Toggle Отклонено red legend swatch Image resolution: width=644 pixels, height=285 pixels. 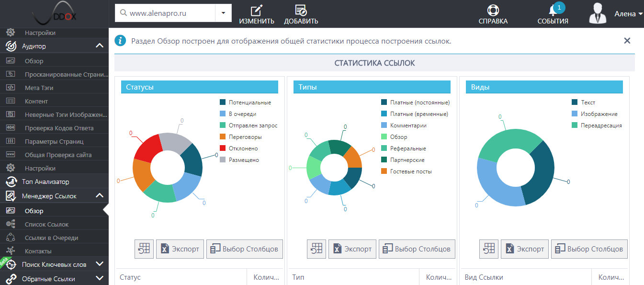(x=223, y=148)
